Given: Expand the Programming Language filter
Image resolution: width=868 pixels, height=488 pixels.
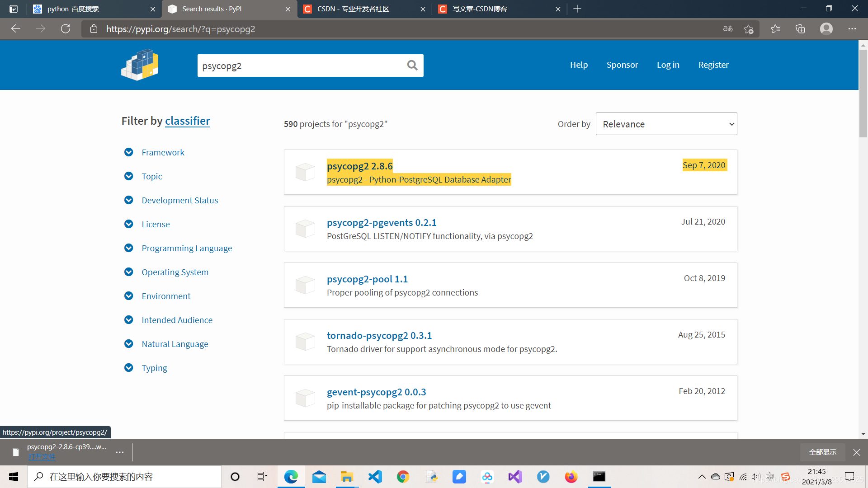Looking at the screenshot, I should coord(186,248).
